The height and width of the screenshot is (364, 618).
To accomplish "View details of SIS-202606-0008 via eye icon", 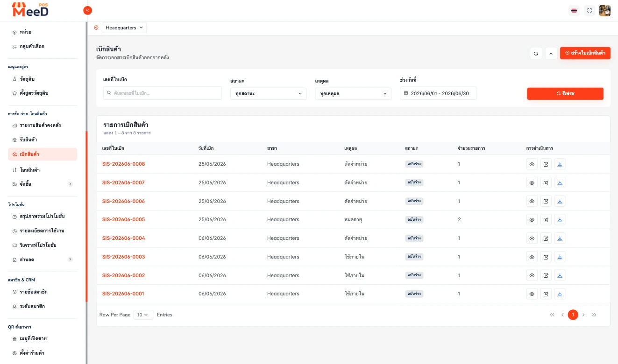I will pos(532,164).
